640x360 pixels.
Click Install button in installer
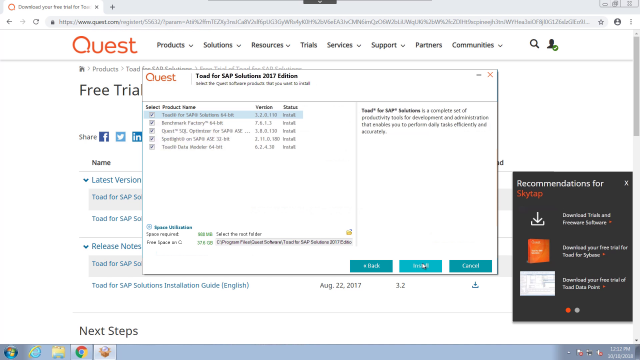(420, 266)
